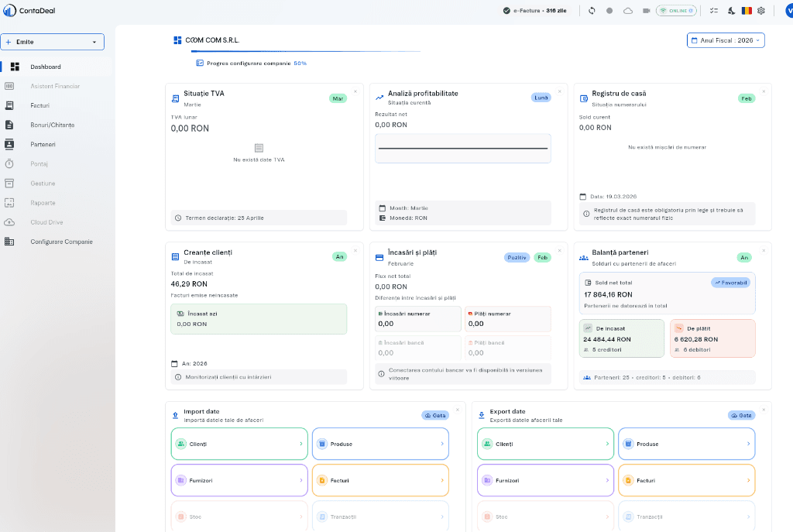
Task: Open Asistent Financiar in sidebar
Action: (56, 87)
